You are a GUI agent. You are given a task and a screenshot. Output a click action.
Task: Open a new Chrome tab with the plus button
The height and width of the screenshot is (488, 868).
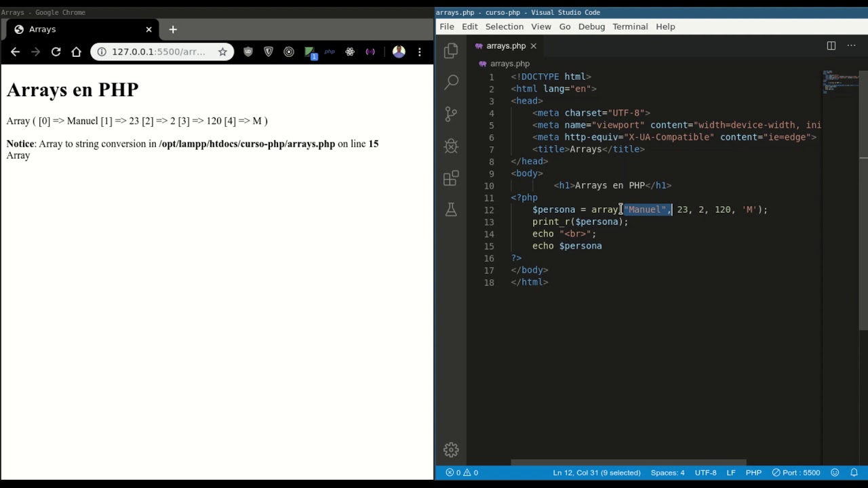click(173, 29)
